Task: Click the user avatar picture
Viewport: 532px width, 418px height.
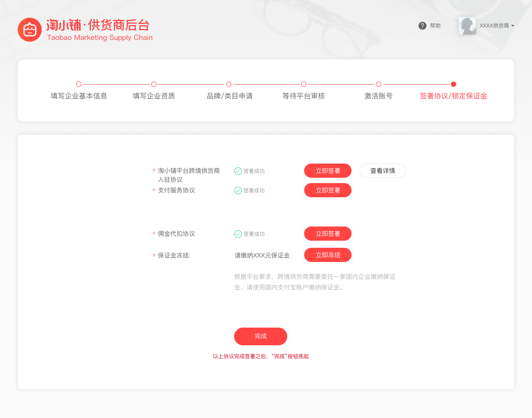Action: click(467, 26)
